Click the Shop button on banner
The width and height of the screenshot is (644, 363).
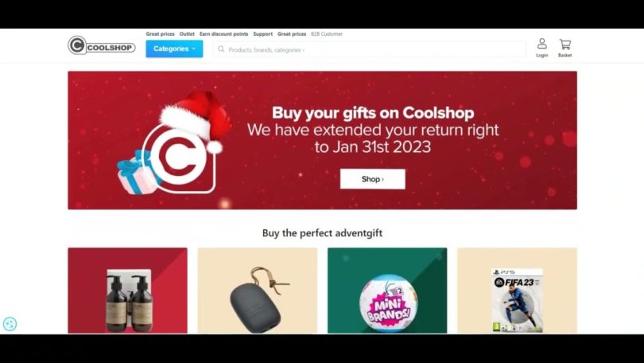[x=373, y=179]
